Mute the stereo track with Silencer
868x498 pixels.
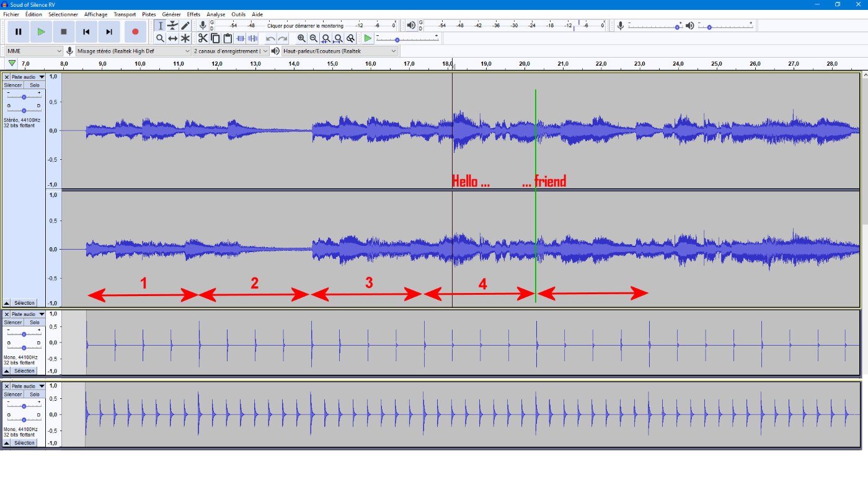pos(13,85)
